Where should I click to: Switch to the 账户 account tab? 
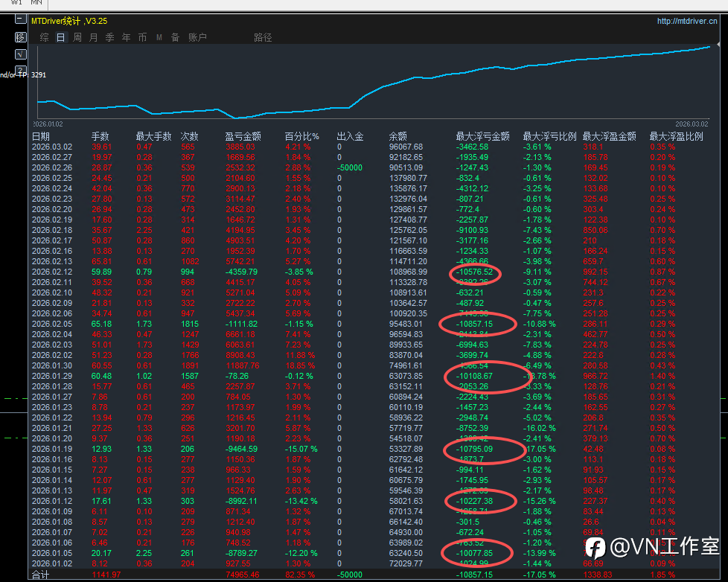tap(197, 37)
